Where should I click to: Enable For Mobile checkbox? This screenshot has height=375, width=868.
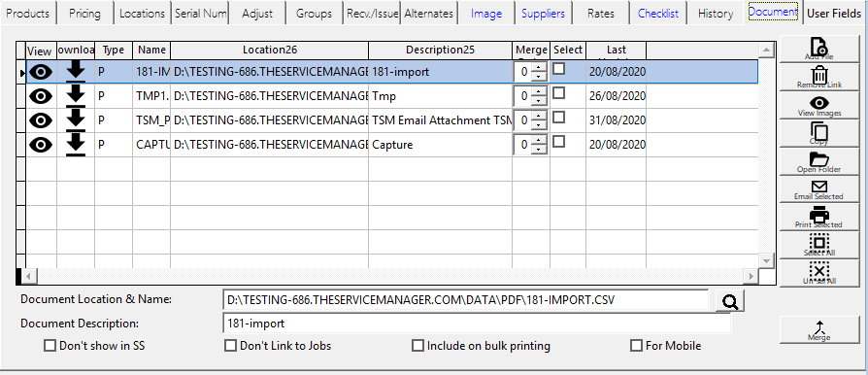tap(637, 346)
